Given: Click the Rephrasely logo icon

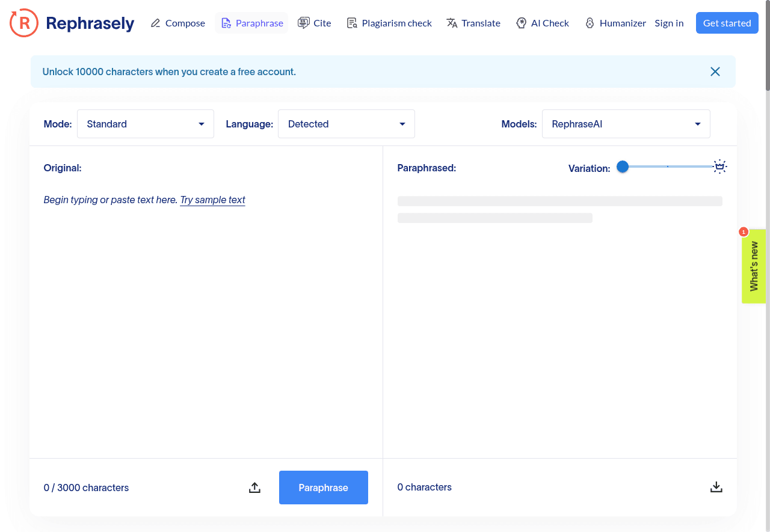Looking at the screenshot, I should tap(24, 23).
